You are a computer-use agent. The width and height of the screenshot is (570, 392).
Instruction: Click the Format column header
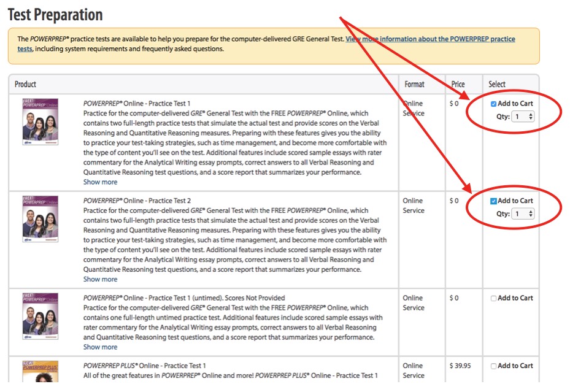414,85
